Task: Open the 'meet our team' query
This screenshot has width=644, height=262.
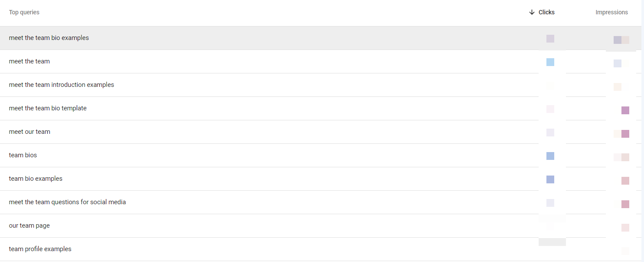Action: (29, 132)
